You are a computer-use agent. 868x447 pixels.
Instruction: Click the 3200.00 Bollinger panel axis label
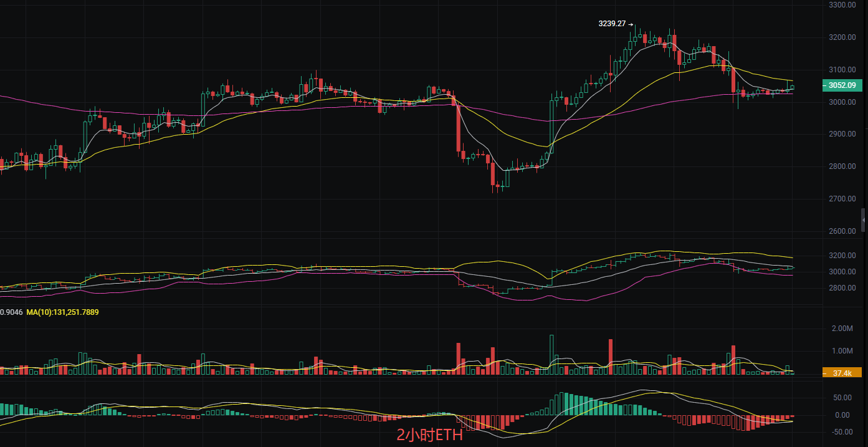pyautogui.click(x=842, y=256)
